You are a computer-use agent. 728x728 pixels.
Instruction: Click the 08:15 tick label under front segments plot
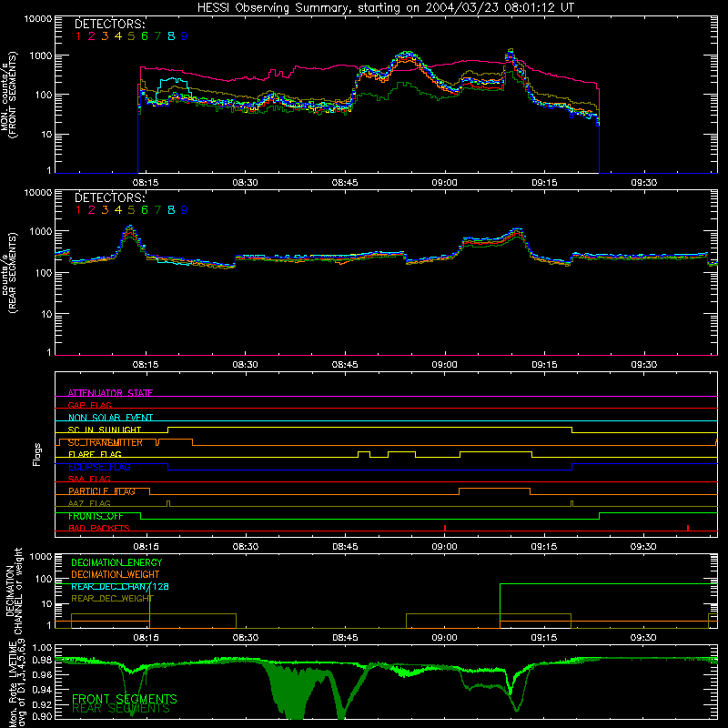click(x=146, y=183)
